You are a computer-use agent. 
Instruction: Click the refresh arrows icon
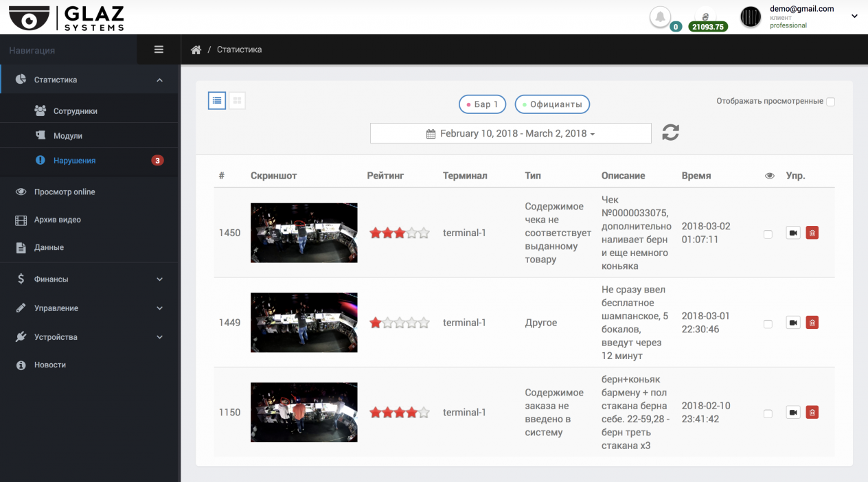(670, 133)
